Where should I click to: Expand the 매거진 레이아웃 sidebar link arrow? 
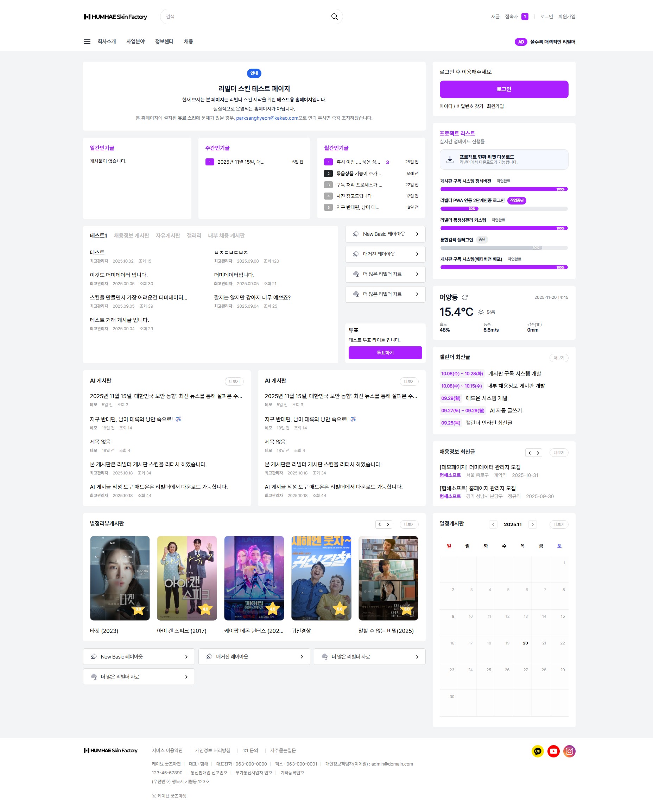(417, 254)
